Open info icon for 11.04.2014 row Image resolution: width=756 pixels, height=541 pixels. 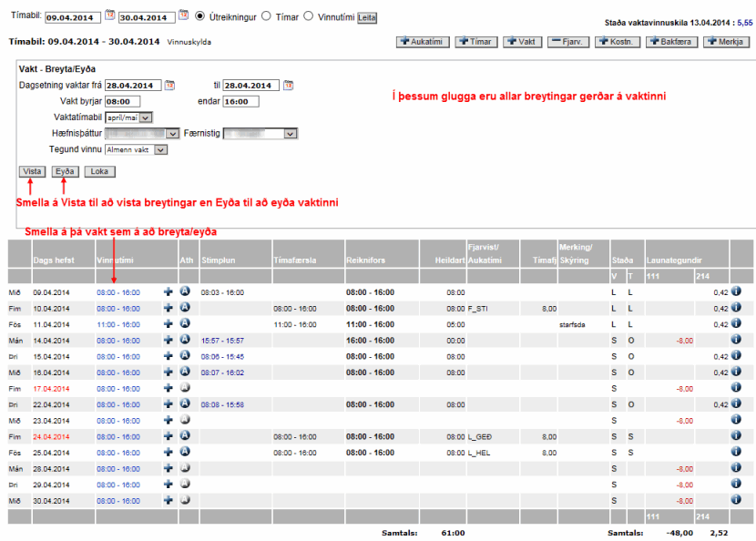pos(736,323)
